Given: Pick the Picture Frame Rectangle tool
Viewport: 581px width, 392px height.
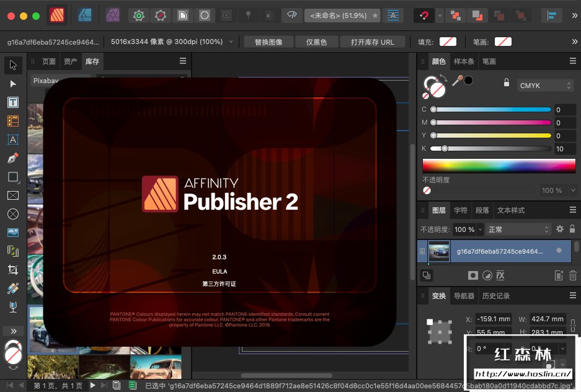Looking at the screenshot, I should point(13,195).
